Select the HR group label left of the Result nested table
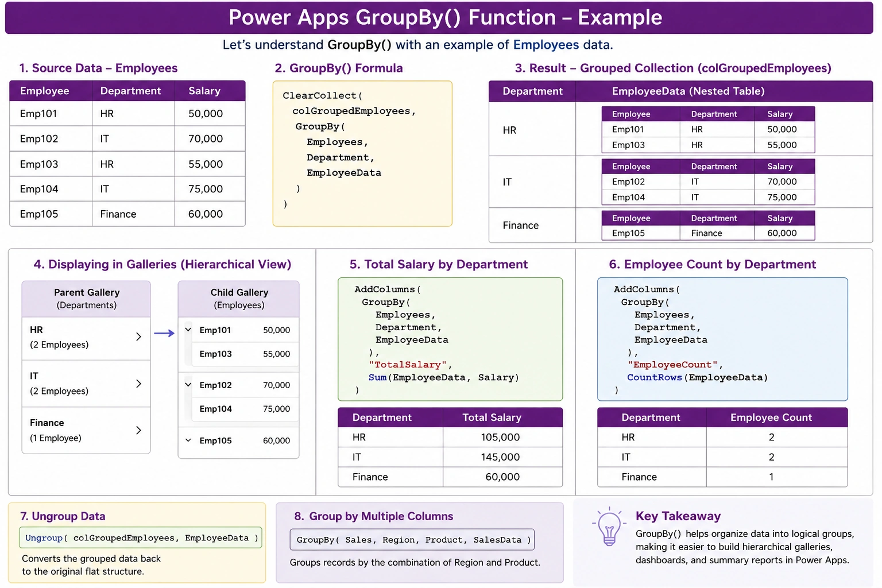 click(x=509, y=130)
